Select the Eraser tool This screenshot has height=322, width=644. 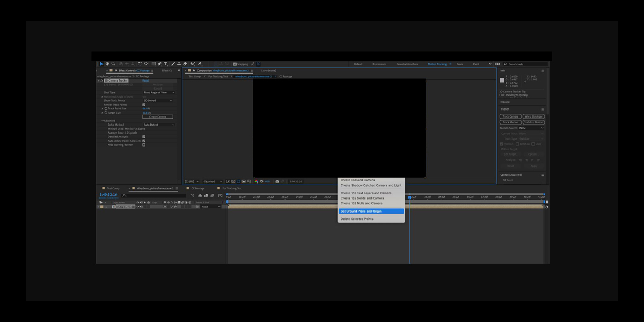point(185,64)
